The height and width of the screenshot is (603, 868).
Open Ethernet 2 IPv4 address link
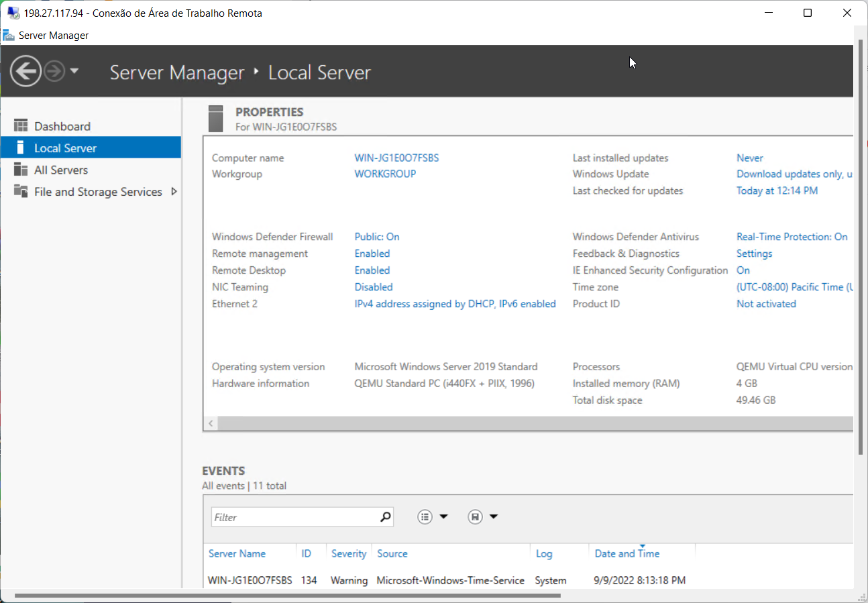455,304
